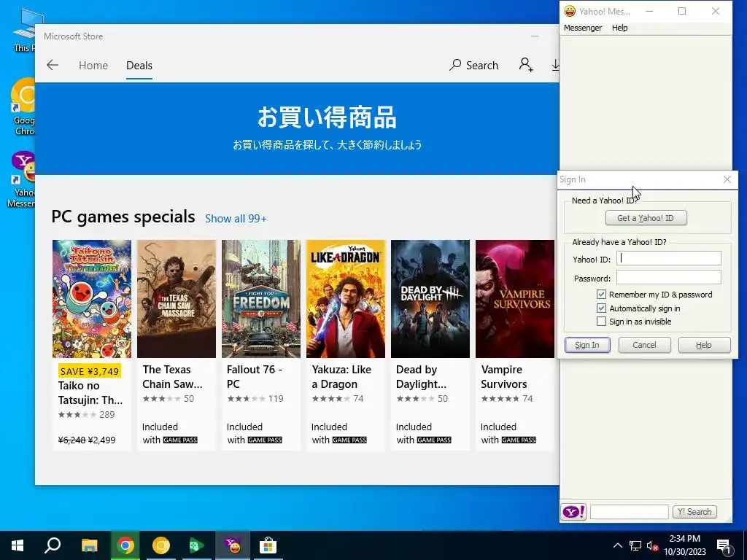Image resolution: width=747 pixels, height=560 pixels.
Task: Open the Windows Start menu
Action: 18,545
